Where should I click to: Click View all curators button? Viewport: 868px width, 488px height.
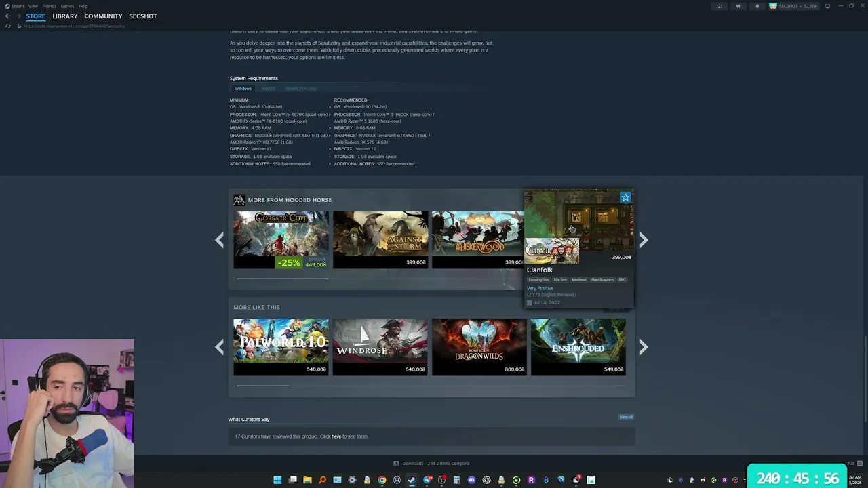(626, 417)
